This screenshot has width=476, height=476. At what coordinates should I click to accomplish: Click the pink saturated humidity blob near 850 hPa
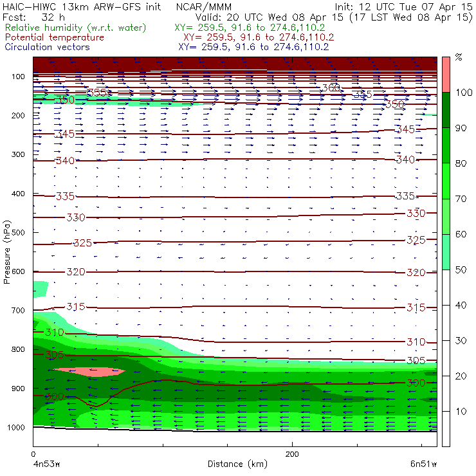point(89,372)
